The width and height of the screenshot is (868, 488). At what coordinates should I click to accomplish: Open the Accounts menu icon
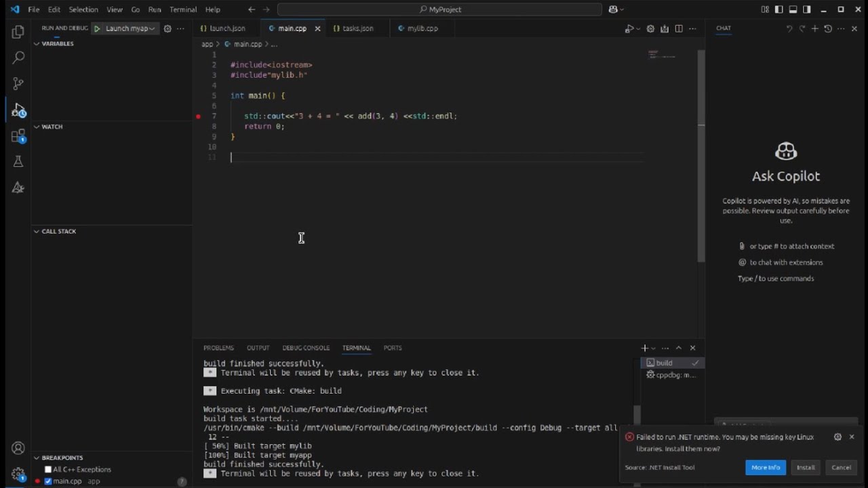tap(18, 448)
